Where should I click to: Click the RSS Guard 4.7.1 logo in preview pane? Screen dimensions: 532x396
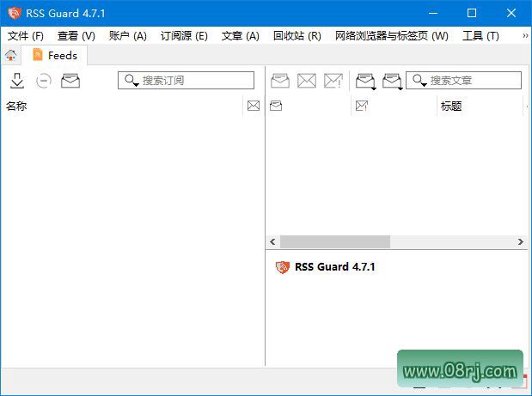[282, 267]
